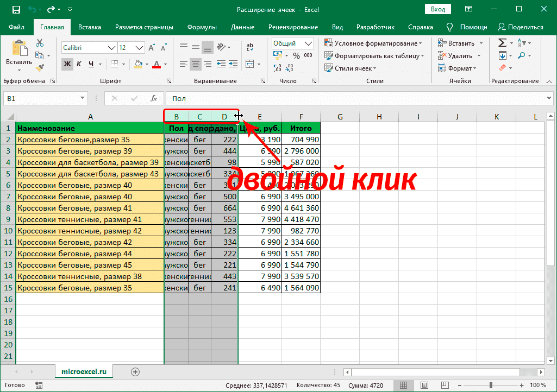Run AutoSum using the Σ icon
The image size is (557, 392).
click(502, 42)
